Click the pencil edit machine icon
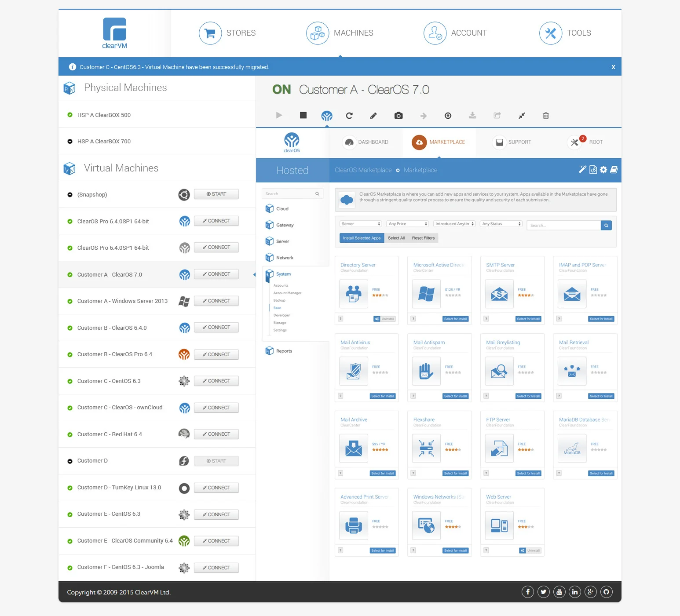 (x=373, y=116)
